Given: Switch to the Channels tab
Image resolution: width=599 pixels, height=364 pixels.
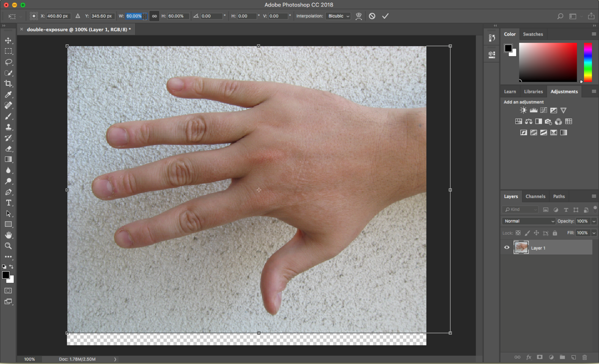Looking at the screenshot, I should tap(535, 196).
